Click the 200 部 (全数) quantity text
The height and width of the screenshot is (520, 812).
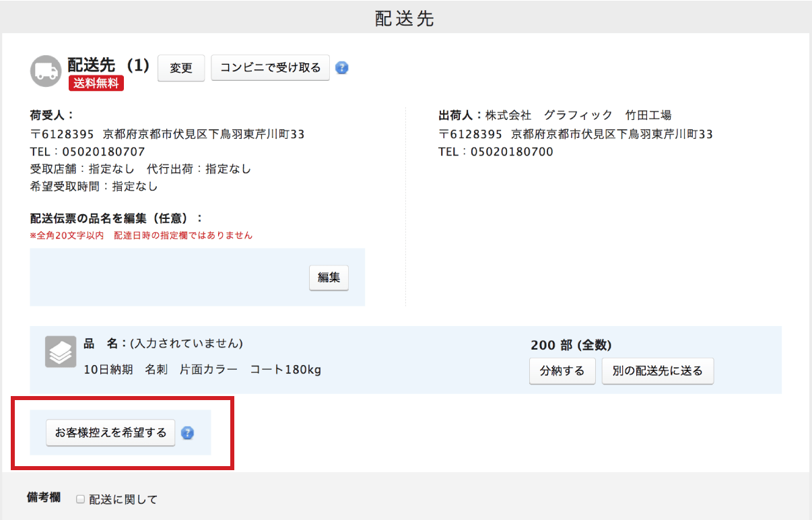pos(571,345)
